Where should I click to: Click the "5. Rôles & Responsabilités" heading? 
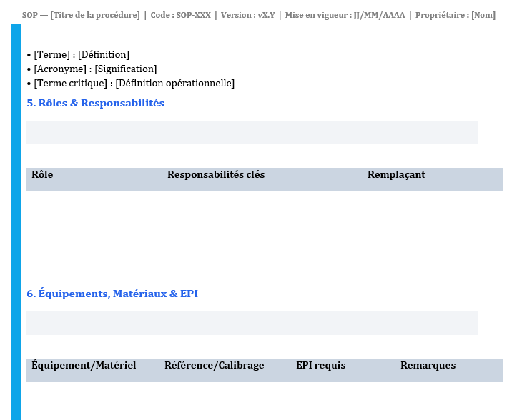[x=96, y=104]
